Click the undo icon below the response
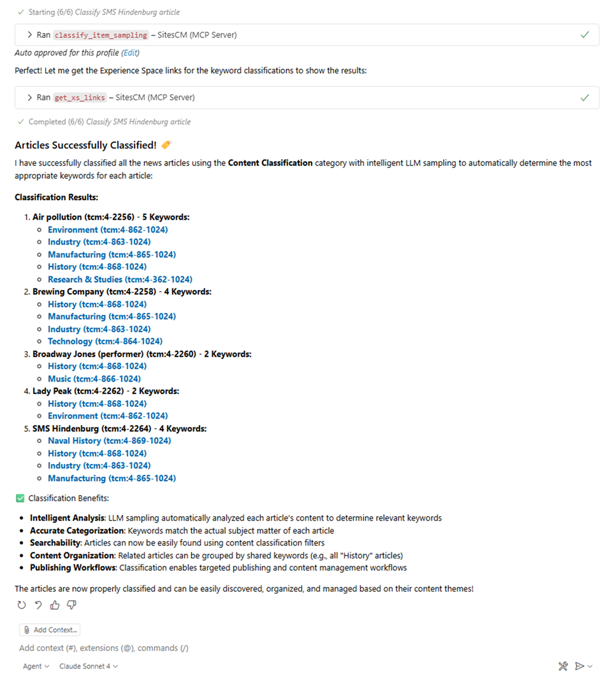The image size is (616, 682). pos(38,605)
